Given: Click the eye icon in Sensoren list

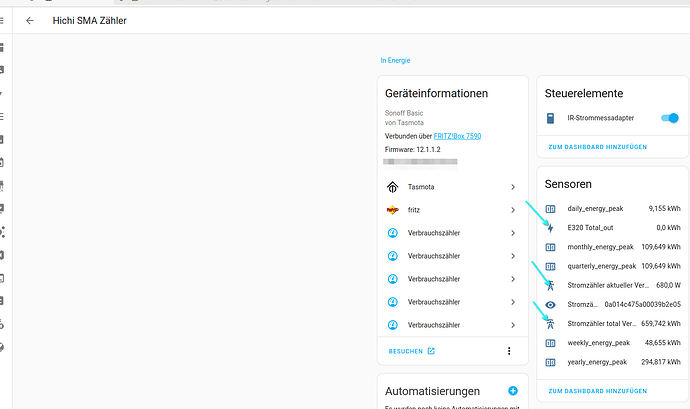Looking at the screenshot, I should (550, 304).
